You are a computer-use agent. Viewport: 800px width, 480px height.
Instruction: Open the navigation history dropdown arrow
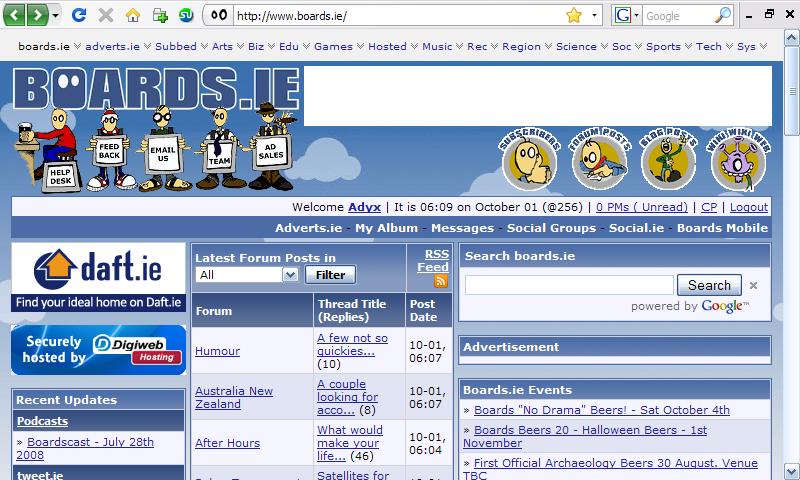pyautogui.click(x=55, y=15)
